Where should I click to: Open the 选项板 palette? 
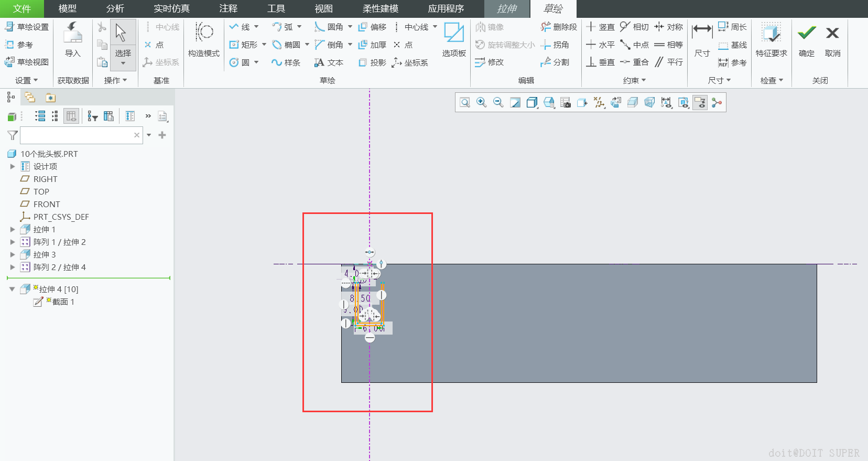(454, 40)
